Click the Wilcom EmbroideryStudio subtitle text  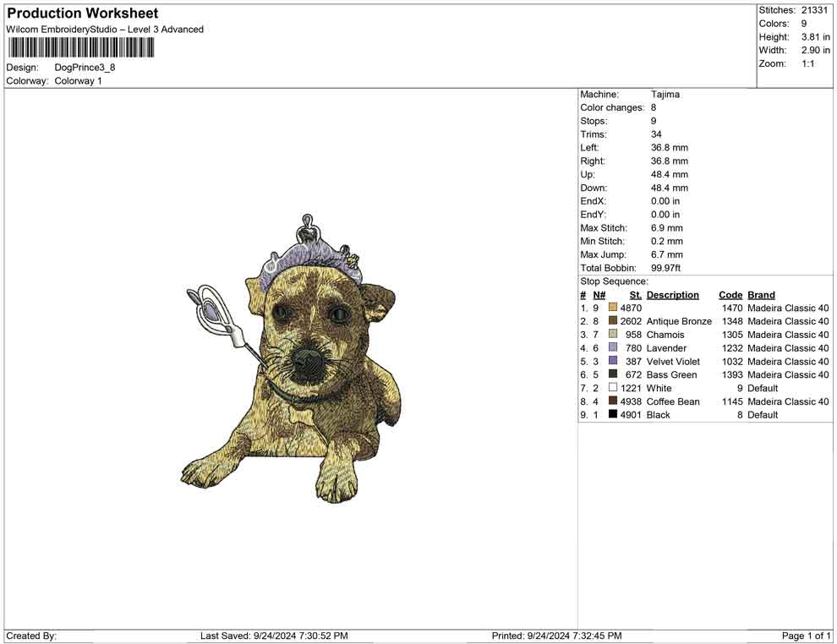pyautogui.click(x=105, y=30)
